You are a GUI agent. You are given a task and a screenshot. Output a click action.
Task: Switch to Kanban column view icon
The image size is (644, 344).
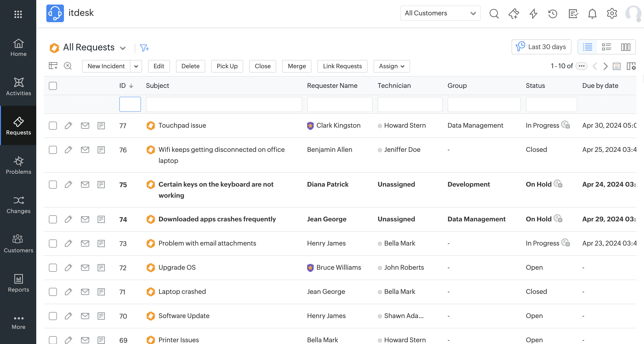626,47
